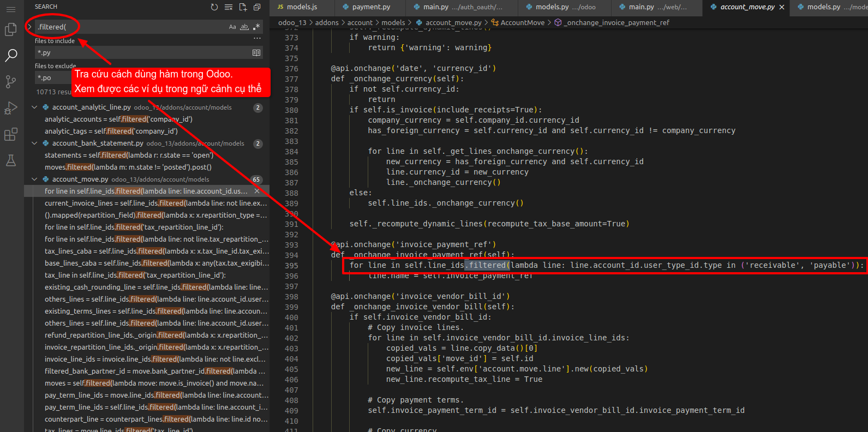Clear search results icon in Search header
Viewport: 868px width, 432px height.
[229, 7]
